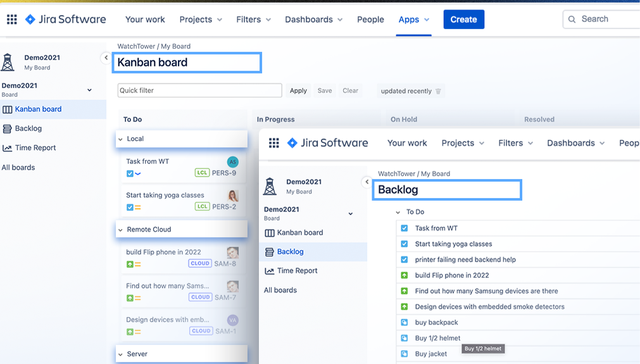Open Your work in the top bar
This screenshot has width=640, height=364.
pos(145,19)
